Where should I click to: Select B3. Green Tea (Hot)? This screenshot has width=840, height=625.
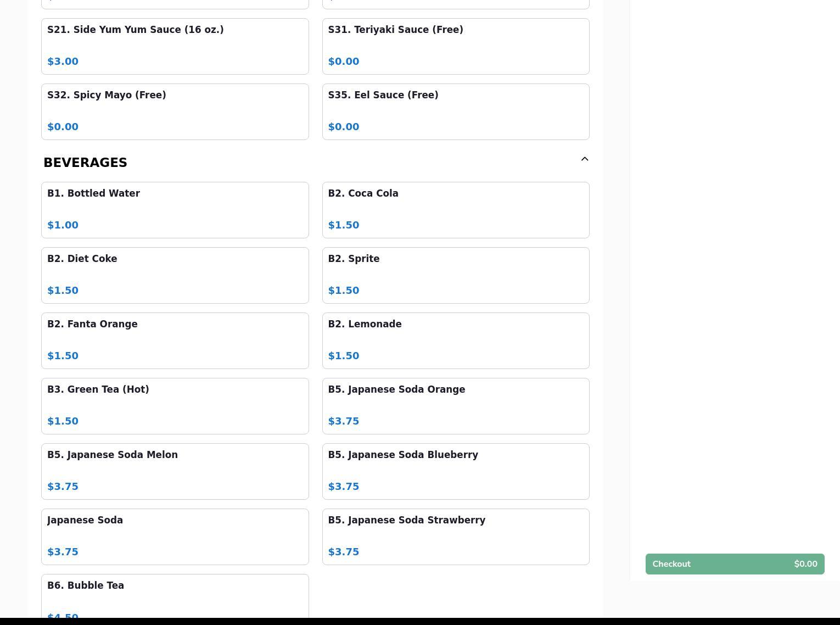pyautogui.click(x=175, y=406)
